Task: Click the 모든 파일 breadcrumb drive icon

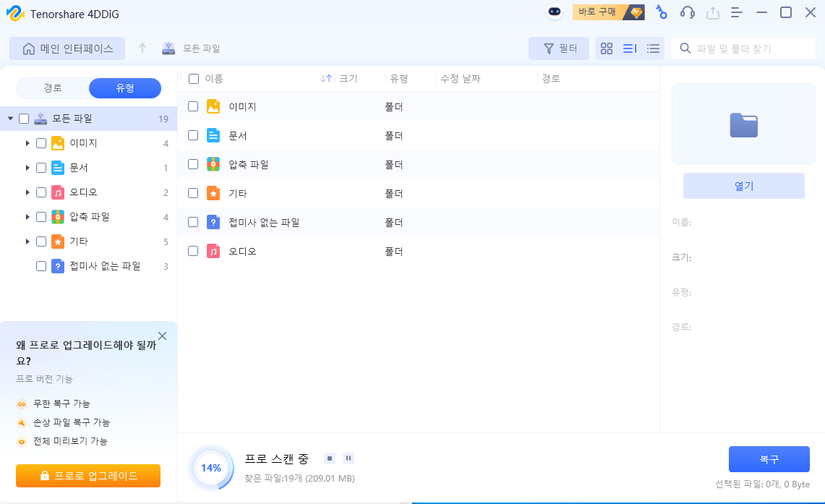Action: click(168, 48)
